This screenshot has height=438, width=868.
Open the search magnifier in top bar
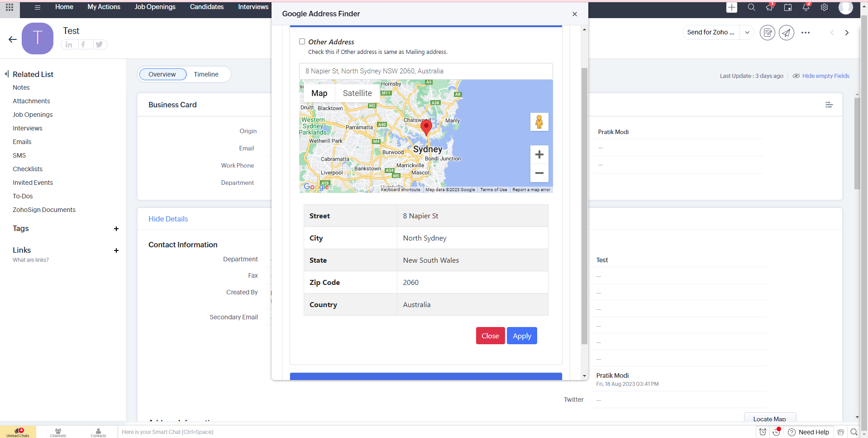(752, 7)
